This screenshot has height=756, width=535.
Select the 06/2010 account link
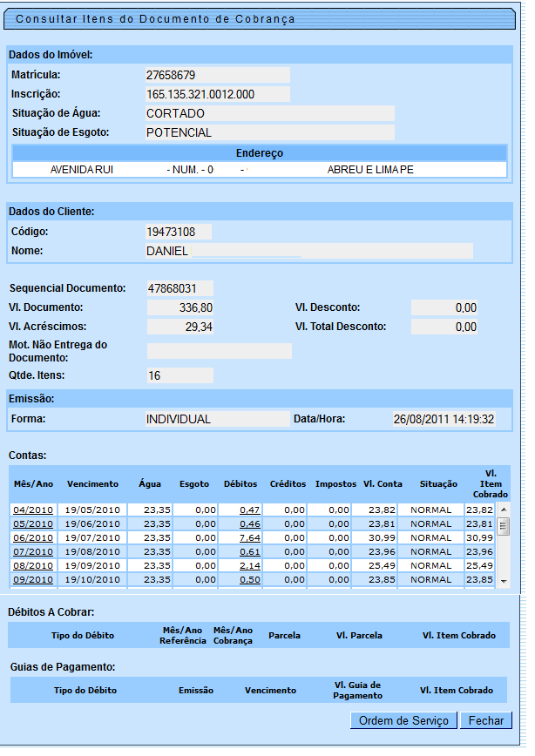click(x=33, y=538)
